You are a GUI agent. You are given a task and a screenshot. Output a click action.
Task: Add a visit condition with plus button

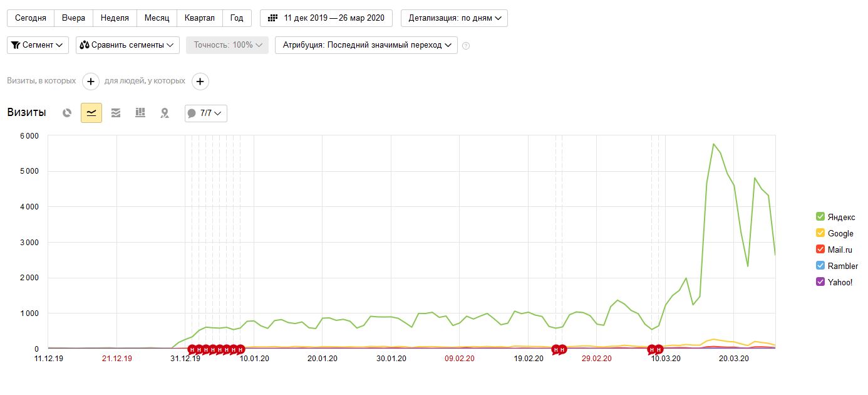(91, 82)
